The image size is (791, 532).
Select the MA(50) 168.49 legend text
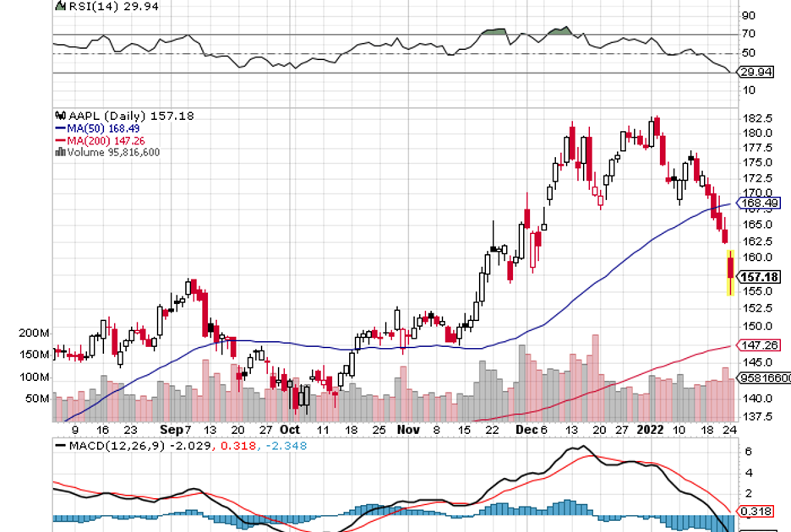108,128
